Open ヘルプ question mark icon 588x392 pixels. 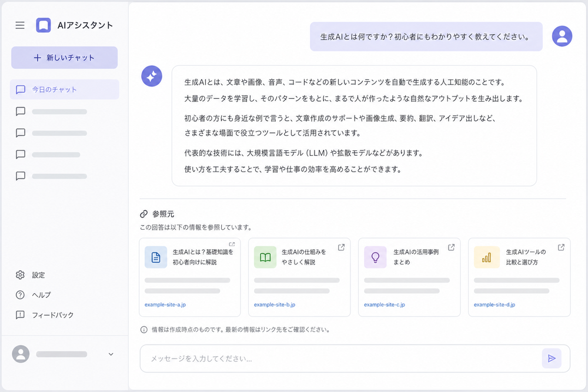20,295
